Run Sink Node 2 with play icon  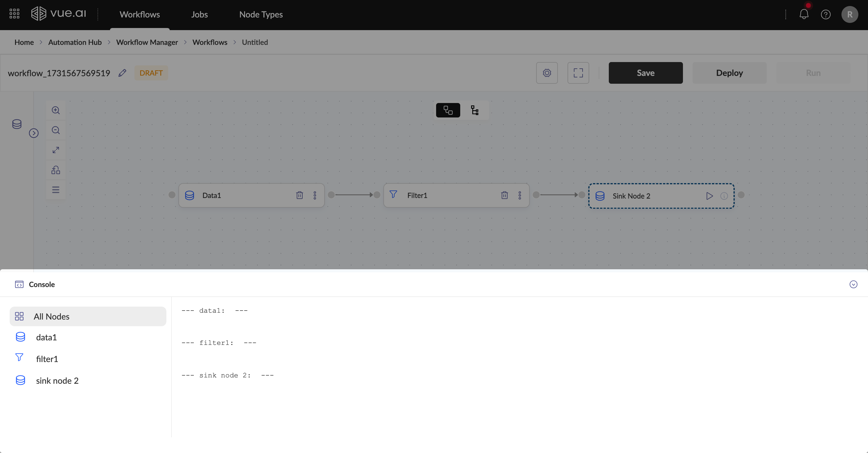pyautogui.click(x=709, y=196)
